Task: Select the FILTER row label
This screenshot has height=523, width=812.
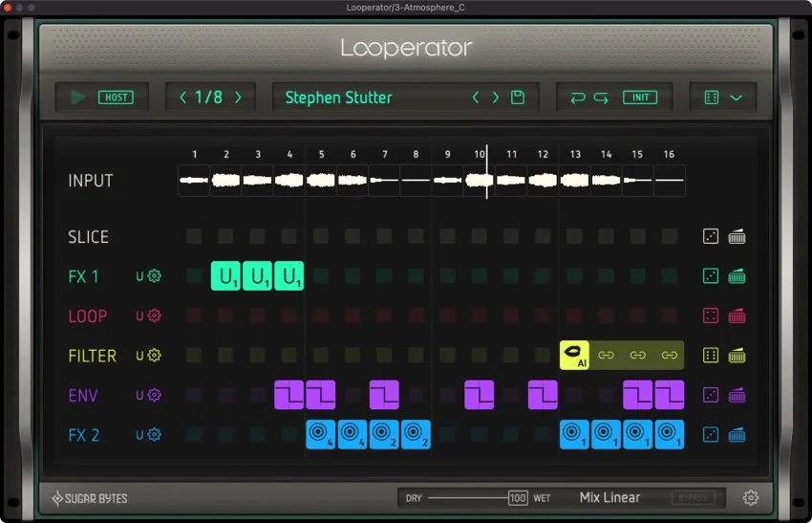Action: click(x=92, y=356)
